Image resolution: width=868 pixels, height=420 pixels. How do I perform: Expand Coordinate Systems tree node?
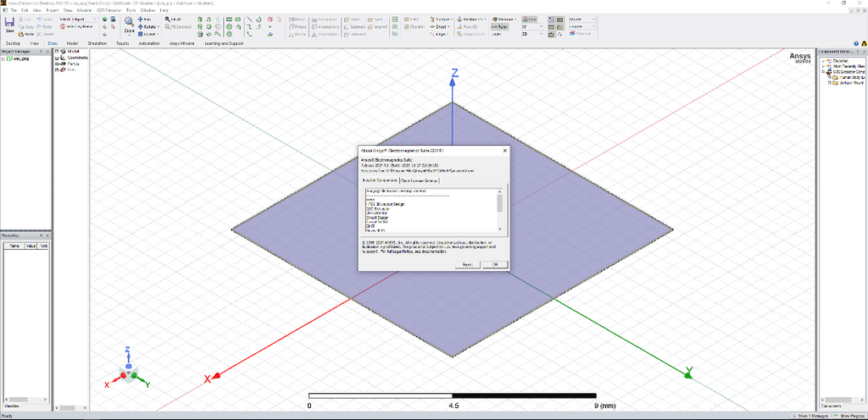(57, 58)
